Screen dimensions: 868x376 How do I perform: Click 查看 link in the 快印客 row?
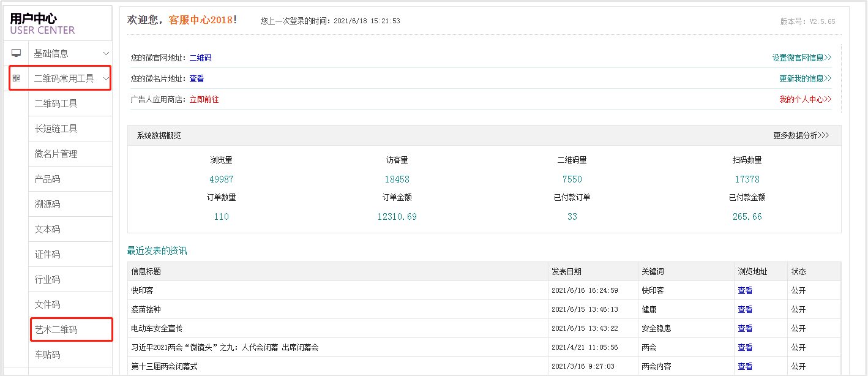745,290
